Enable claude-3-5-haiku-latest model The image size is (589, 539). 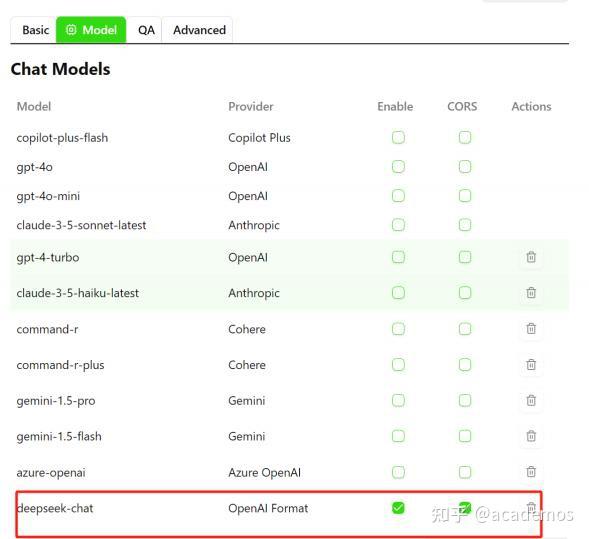(x=398, y=293)
